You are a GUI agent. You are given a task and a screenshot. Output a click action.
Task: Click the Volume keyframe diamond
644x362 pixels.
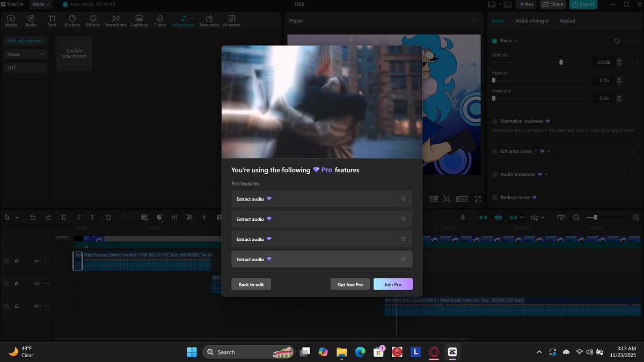[x=632, y=62]
